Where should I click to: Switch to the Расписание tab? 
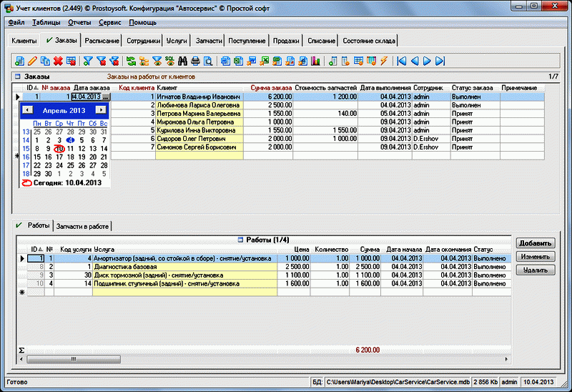102,41
